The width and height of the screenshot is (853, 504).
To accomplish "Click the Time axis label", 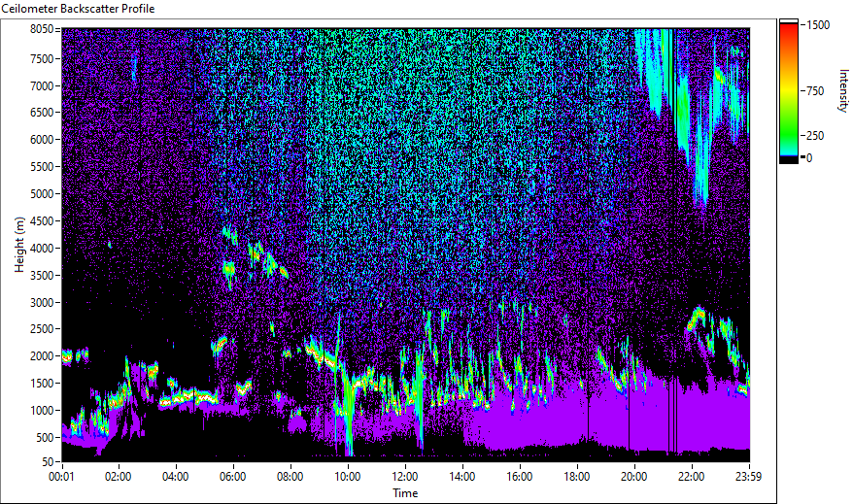I will (x=405, y=493).
